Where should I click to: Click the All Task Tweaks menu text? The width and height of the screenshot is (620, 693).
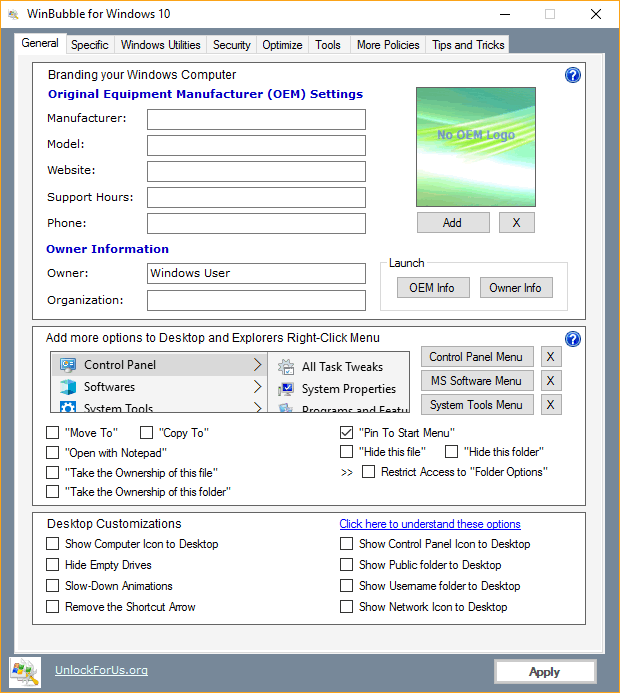342,366
